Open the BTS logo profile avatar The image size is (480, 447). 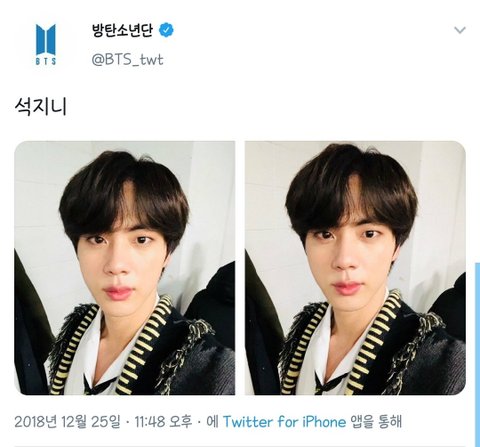pyautogui.click(x=46, y=44)
